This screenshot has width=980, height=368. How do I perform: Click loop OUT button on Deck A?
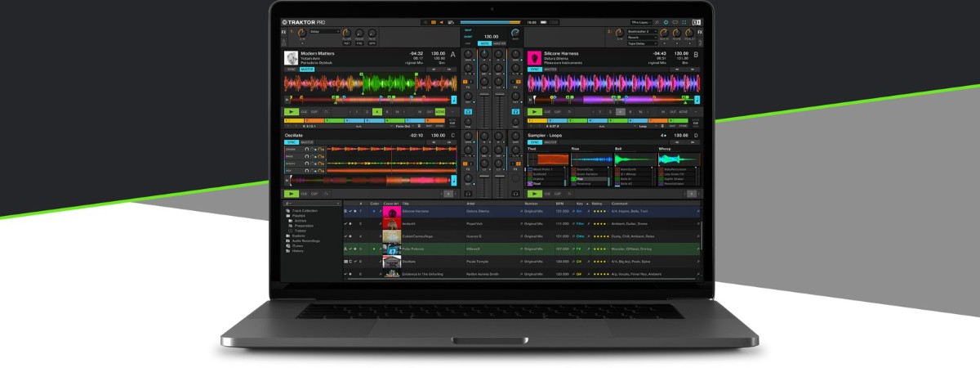[430, 111]
